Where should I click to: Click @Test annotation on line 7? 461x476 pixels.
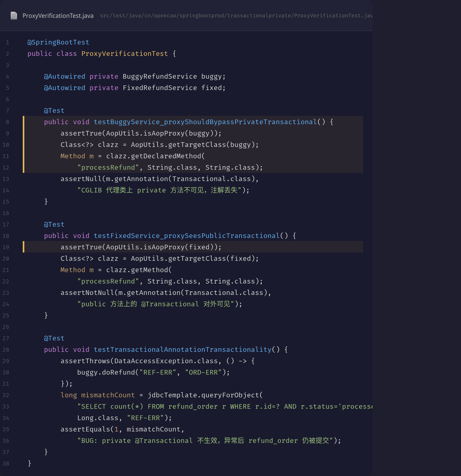[54, 110]
